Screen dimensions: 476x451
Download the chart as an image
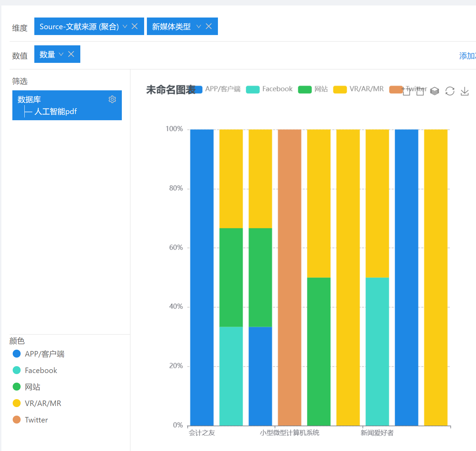coord(465,91)
